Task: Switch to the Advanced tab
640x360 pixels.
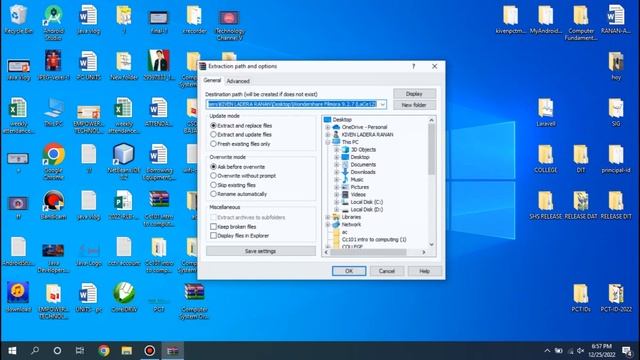Action: coord(238,81)
